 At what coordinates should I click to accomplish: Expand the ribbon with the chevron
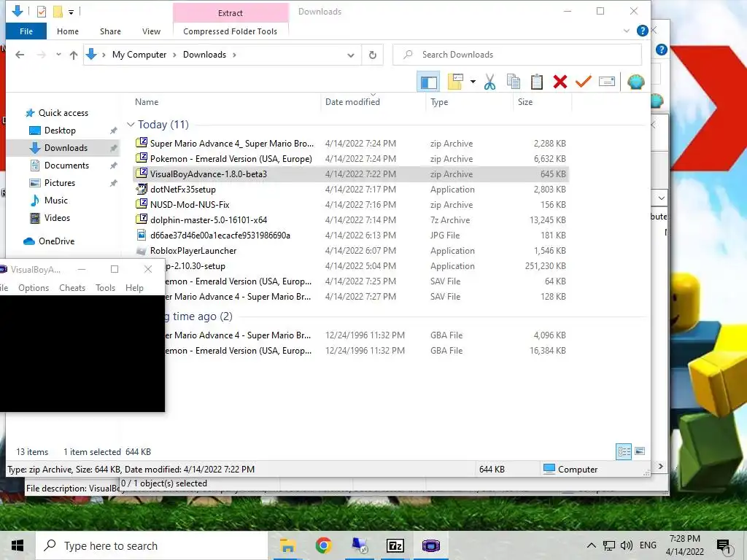[x=627, y=31]
